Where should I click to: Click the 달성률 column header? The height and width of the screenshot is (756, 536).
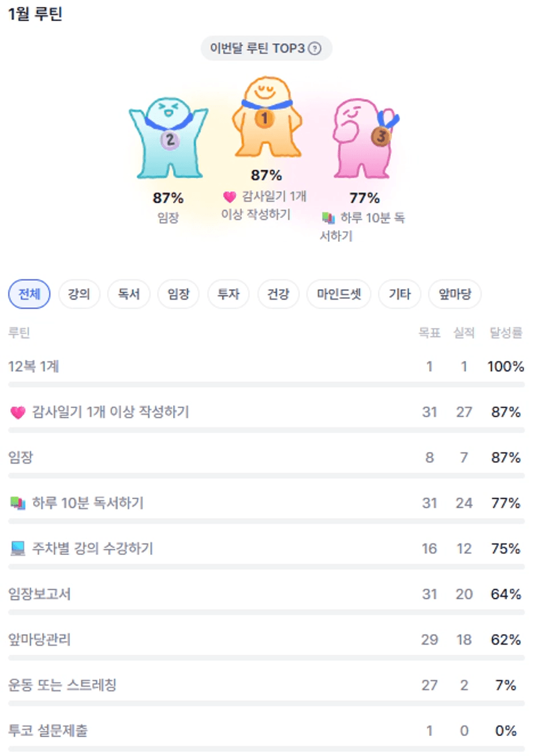[x=506, y=333]
